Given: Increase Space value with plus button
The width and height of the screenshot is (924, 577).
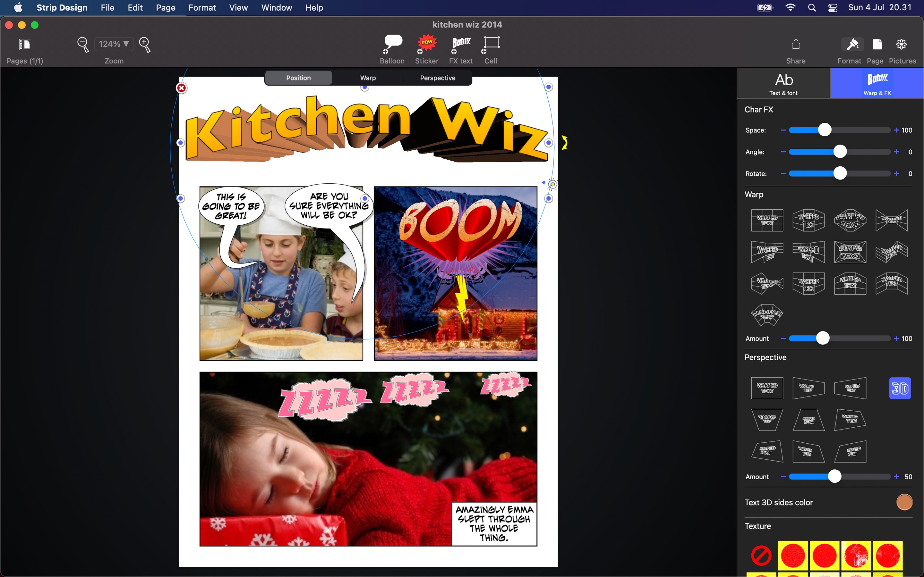Looking at the screenshot, I should point(896,130).
